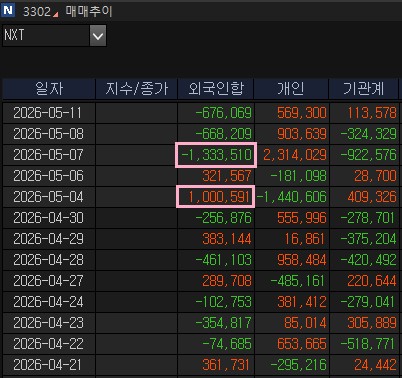
Task: Click institution value -375,204
Action: point(369,239)
